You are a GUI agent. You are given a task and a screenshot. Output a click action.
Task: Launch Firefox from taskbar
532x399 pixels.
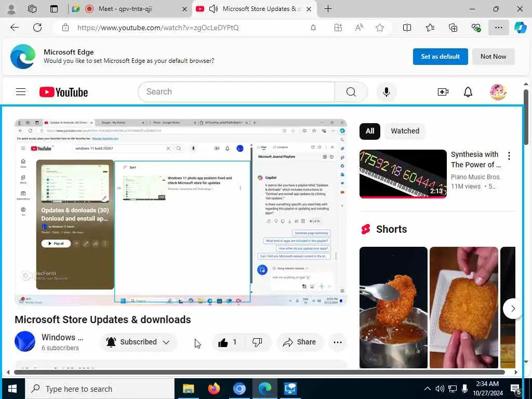coord(214,389)
